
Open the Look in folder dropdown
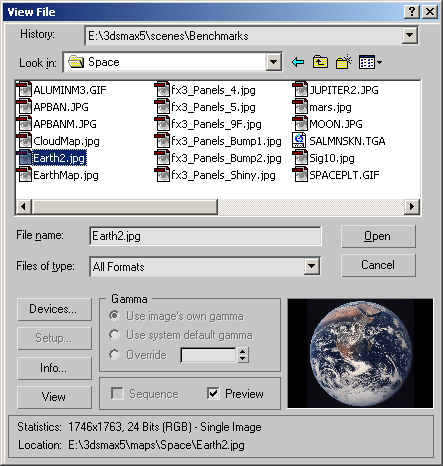click(273, 62)
